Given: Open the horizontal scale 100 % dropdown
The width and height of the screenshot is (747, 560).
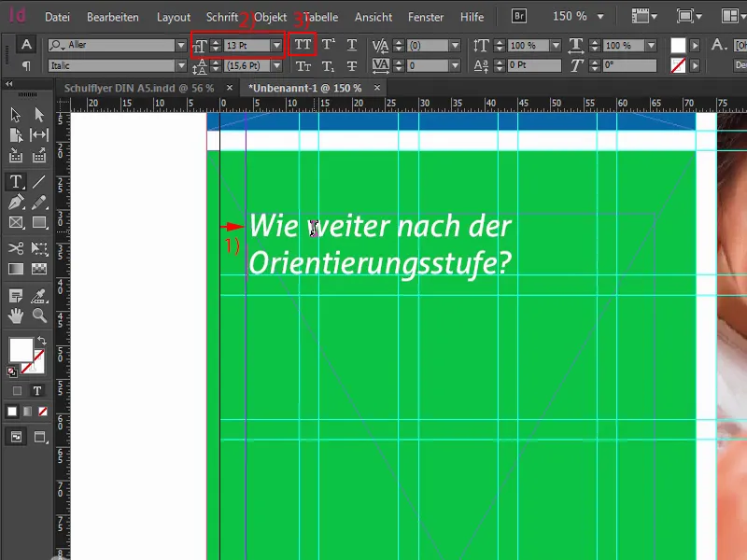Looking at the screenshot, I should pyautogui.click(x=651, y=45).
